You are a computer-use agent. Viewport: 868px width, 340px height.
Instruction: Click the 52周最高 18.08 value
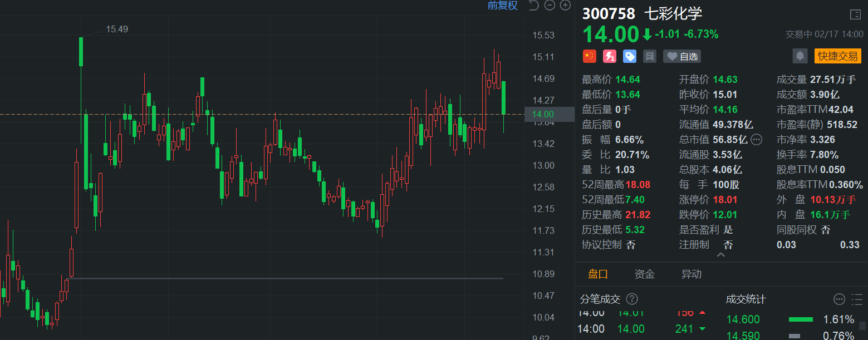(x=637, y=185)
